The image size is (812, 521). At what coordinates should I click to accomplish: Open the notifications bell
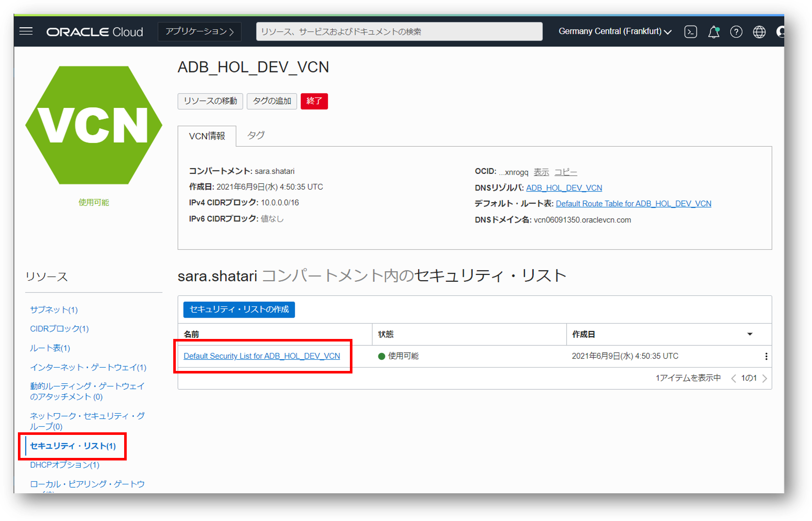[x=713, y=32]
